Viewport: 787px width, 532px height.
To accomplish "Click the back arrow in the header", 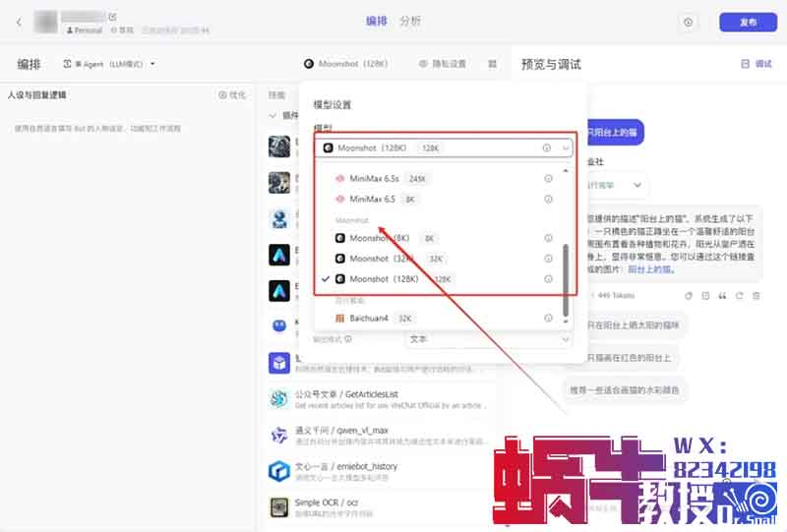I will point(19,22).
